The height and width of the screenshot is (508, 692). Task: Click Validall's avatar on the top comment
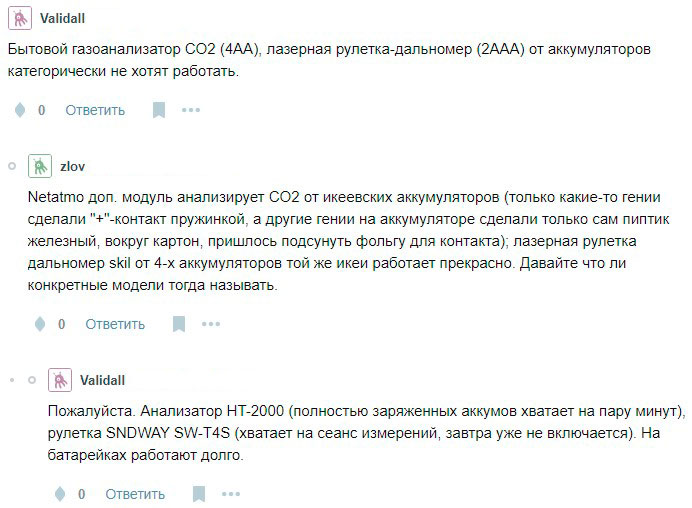click(19, 17)
